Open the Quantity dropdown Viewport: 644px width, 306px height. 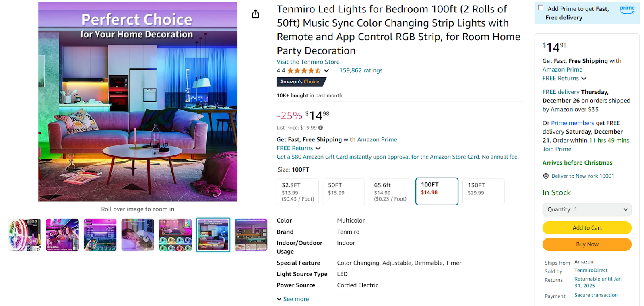click(586, 209)
